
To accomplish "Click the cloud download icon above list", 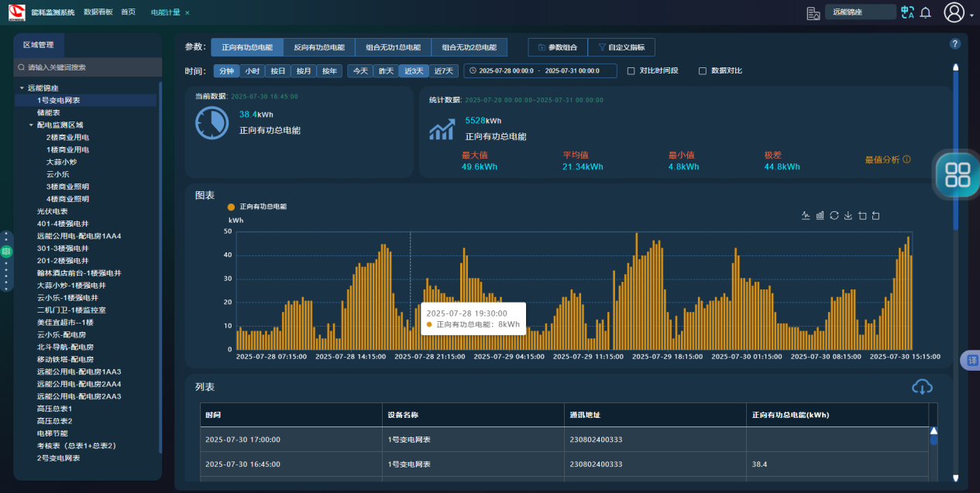I will (x=922, y=387).
